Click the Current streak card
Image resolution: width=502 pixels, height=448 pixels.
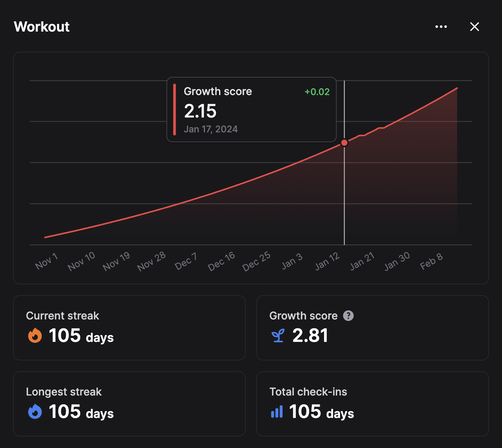point(129,328)
